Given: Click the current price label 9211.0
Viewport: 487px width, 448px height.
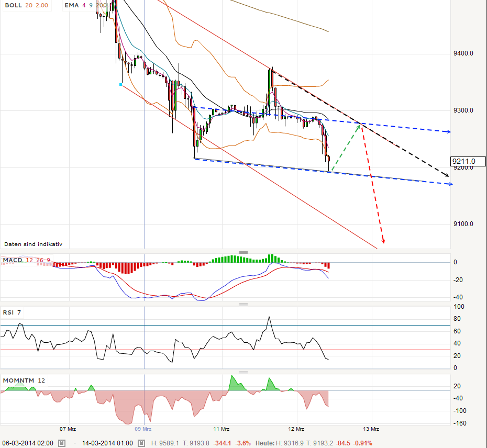Looking at the screenshot, I should coord(468,161).
